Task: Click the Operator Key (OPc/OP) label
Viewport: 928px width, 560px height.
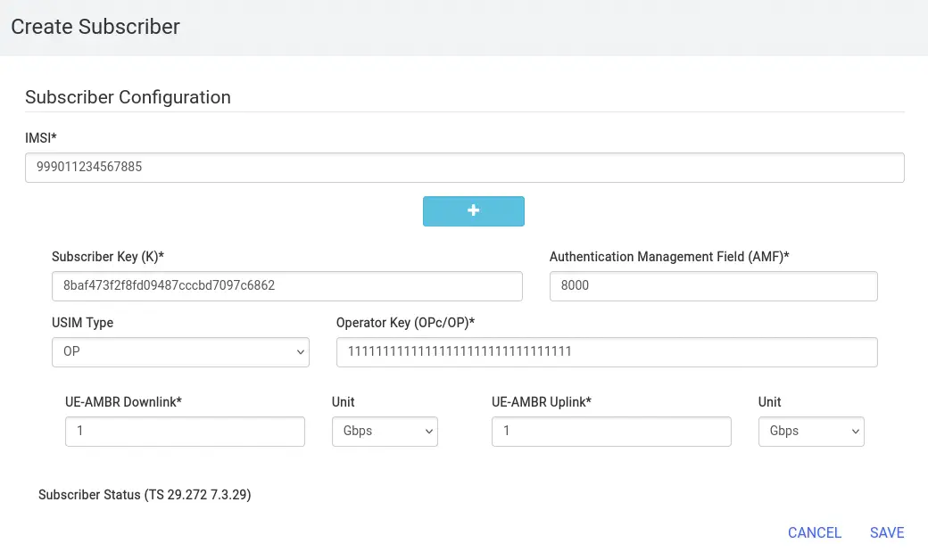Action: 405,323
